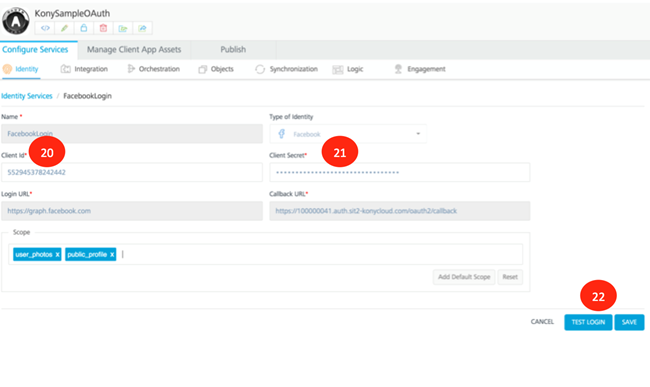Click the code view icon under KonySampleOAuth
The width and height of the screenshot is (650, 387).
click(45, 28)
